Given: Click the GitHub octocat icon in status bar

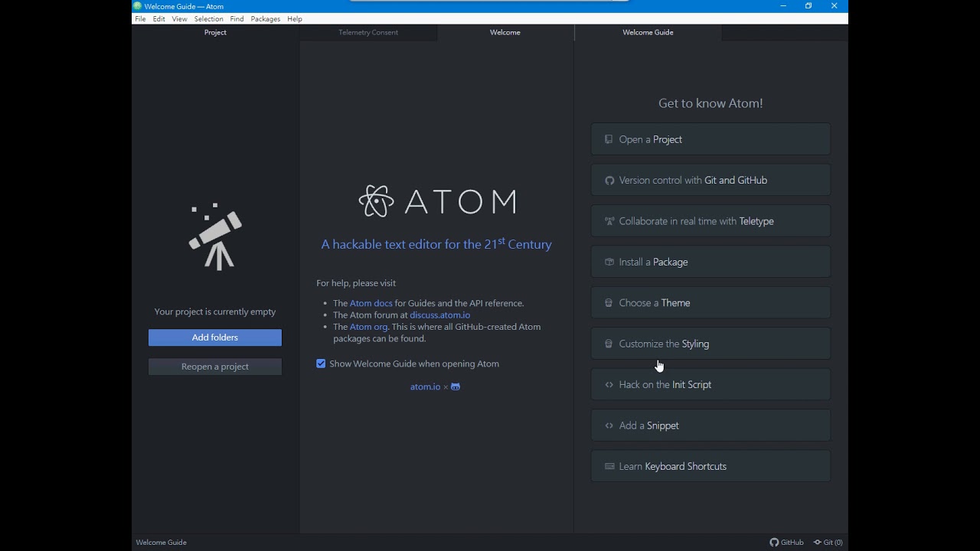Looking at the screenshot, I should (774, 543).
